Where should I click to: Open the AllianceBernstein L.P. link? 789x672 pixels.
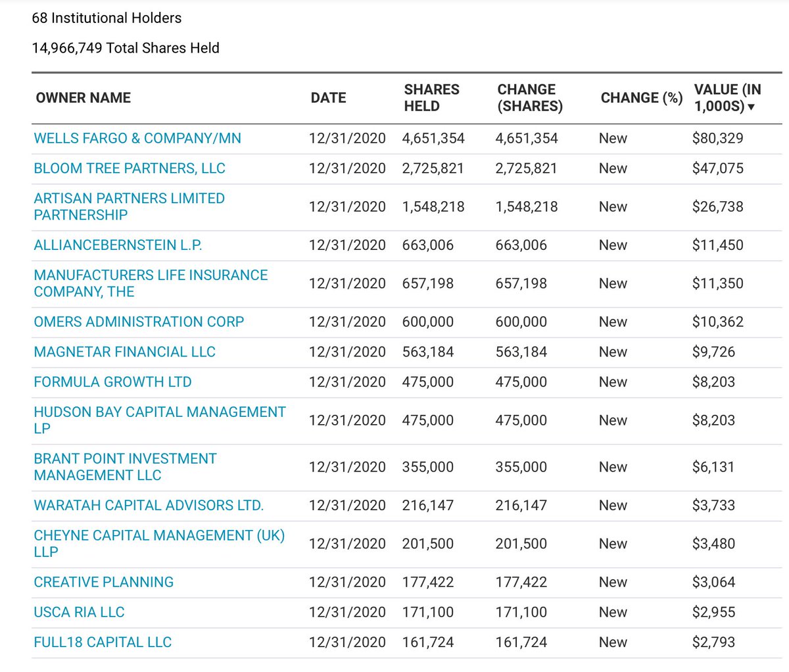[x=118, y=245]
